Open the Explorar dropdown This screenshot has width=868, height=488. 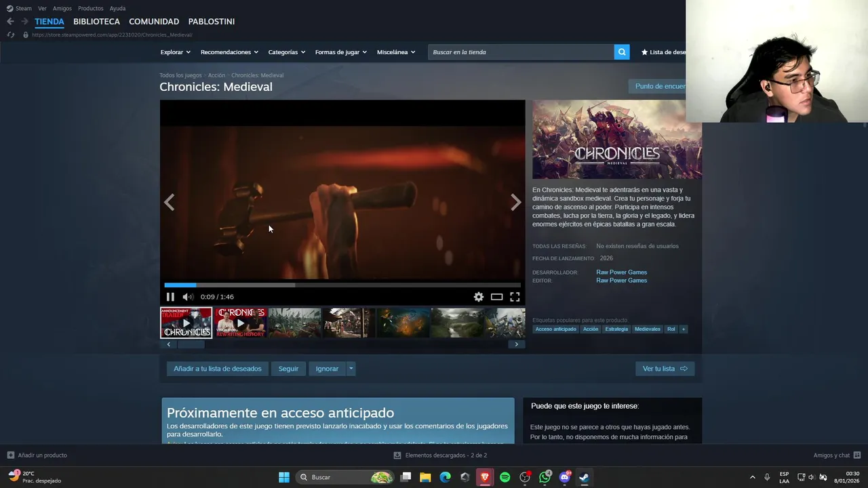coord(175,52)
